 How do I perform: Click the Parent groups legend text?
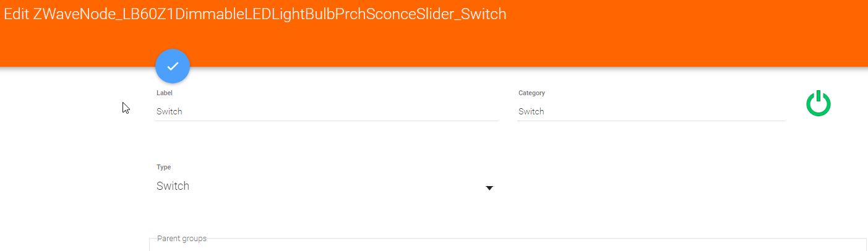182,239
